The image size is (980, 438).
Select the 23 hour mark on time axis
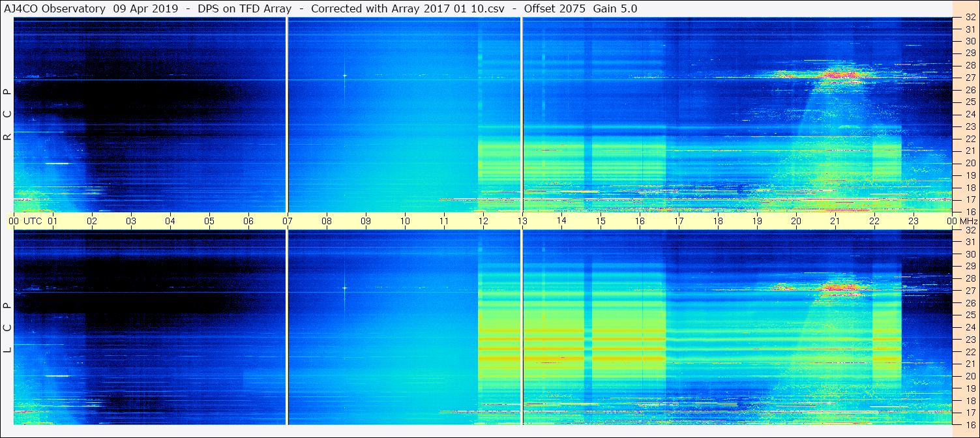[913, 221]
